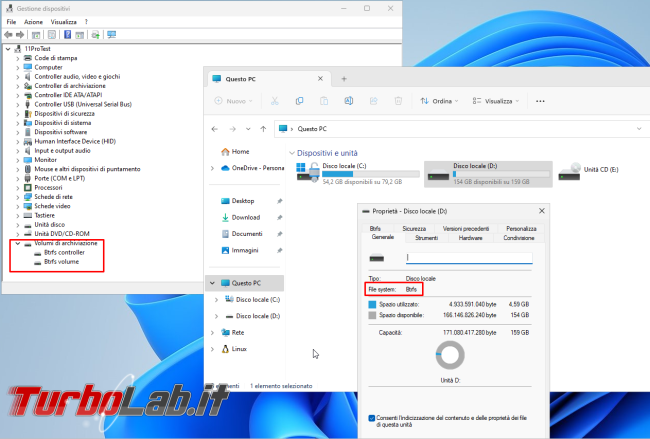Open address bar history dropdown arrow

click(639, 129)
